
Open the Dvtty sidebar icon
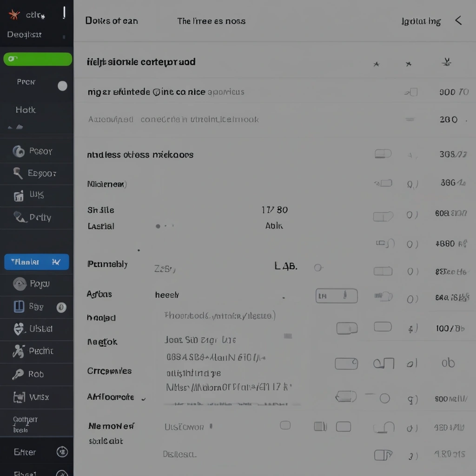point(20,217)
